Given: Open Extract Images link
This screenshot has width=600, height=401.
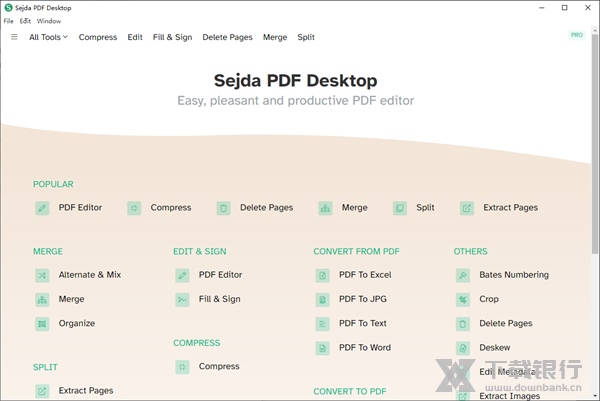Looking at the screenshot, I should pos(509,396).
